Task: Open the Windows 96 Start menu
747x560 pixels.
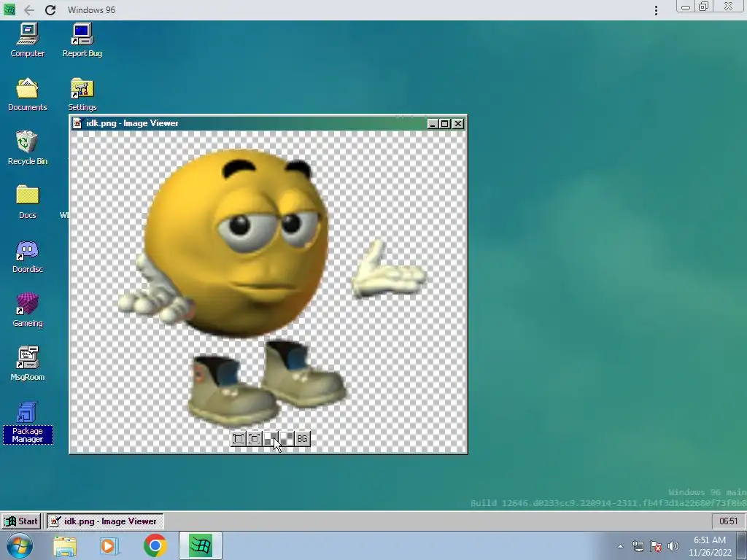Action: 21,521
